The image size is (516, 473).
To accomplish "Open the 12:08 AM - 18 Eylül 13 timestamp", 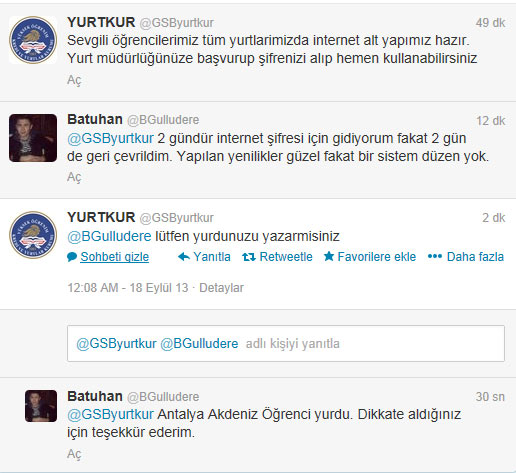I will coord(128,288).
